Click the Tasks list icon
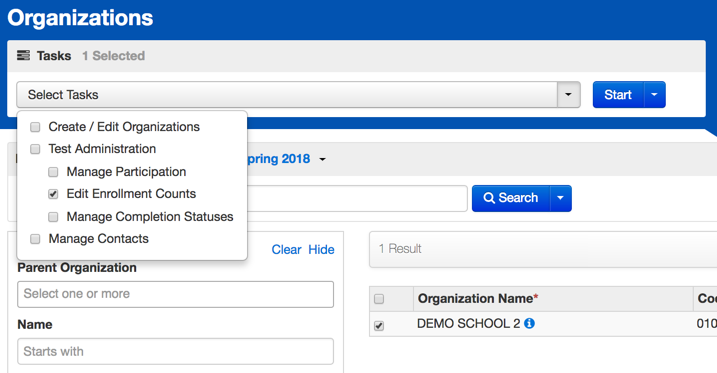The width and height of the screenshot is (717, 373). (23, 55)
